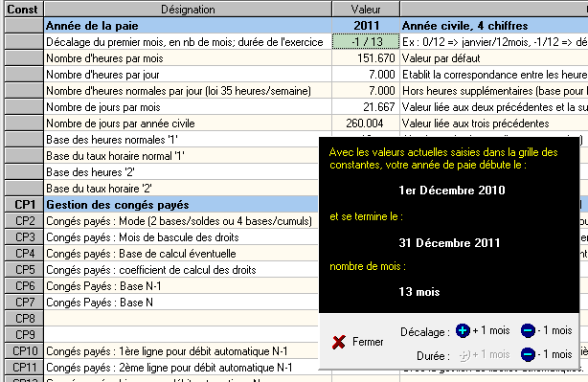The image size is (588, 382).
Task: Select 'coefficient de calcul des droits' row
Action: point(182,270)
